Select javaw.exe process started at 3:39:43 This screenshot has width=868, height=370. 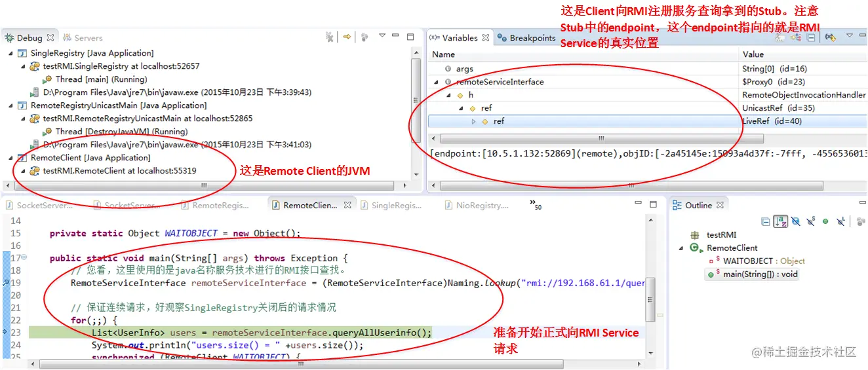pos(170,92)
